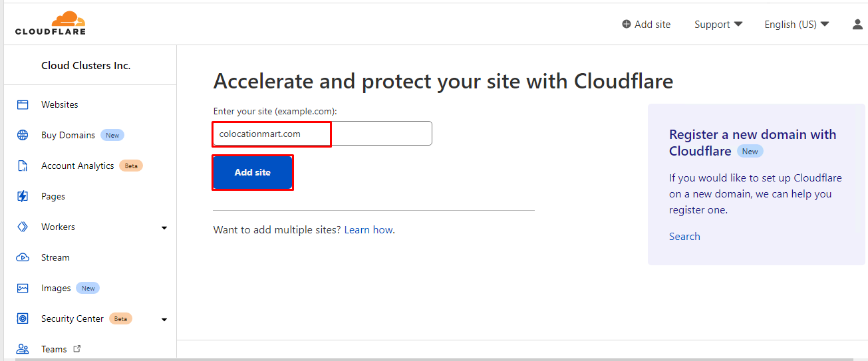Click the Images sidebar icon

(x=23, y=288)
